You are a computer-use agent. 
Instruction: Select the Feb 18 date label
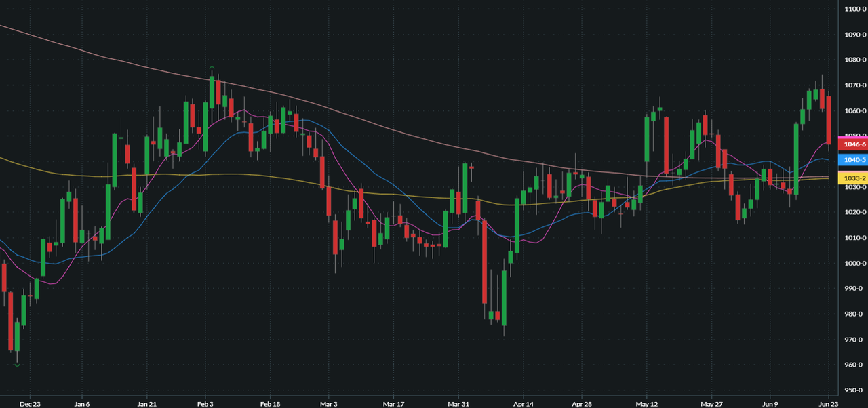[x=270, y=403]
